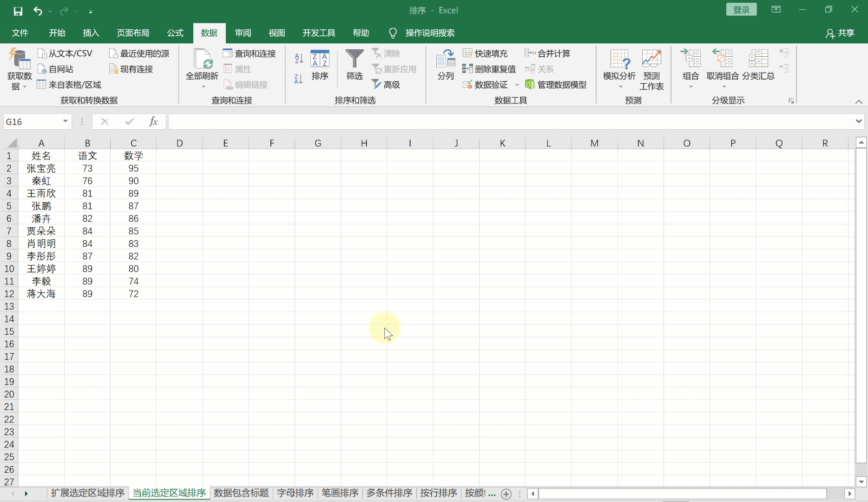Click Text to Columns (分列)
Image resolution: width=868 pixels, height=502 pixels.
[445, 65]
